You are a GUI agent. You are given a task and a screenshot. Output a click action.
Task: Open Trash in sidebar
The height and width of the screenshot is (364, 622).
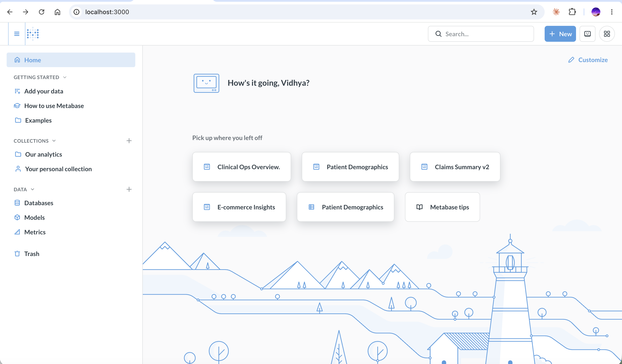[x=71, y=254]
